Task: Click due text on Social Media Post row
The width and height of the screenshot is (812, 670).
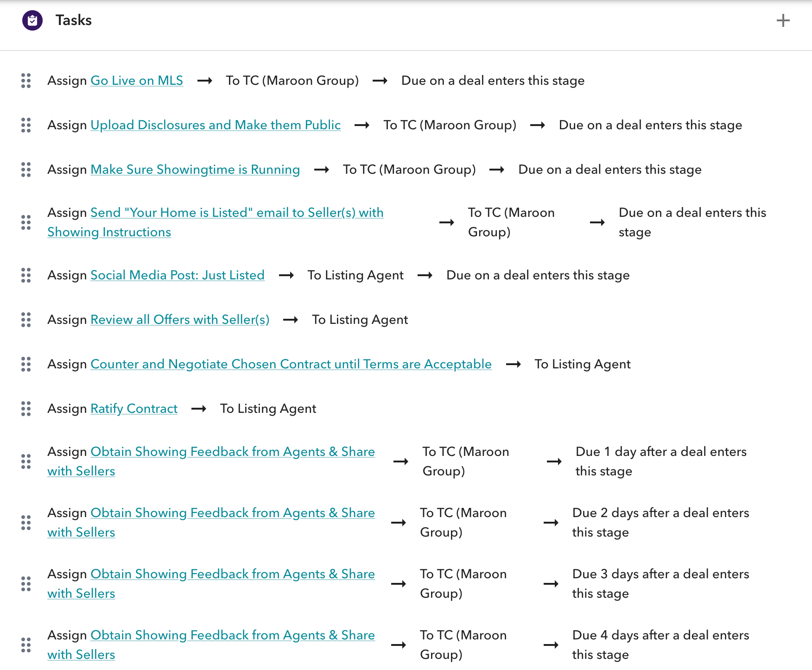Action: coord(538,275)
